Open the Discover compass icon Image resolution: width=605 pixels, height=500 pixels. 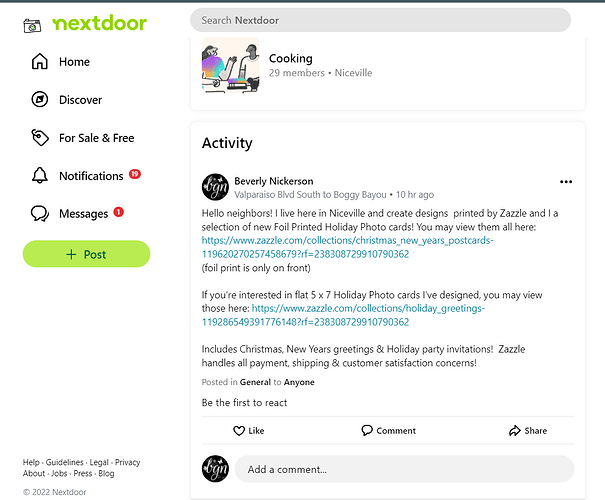(40, 100)
